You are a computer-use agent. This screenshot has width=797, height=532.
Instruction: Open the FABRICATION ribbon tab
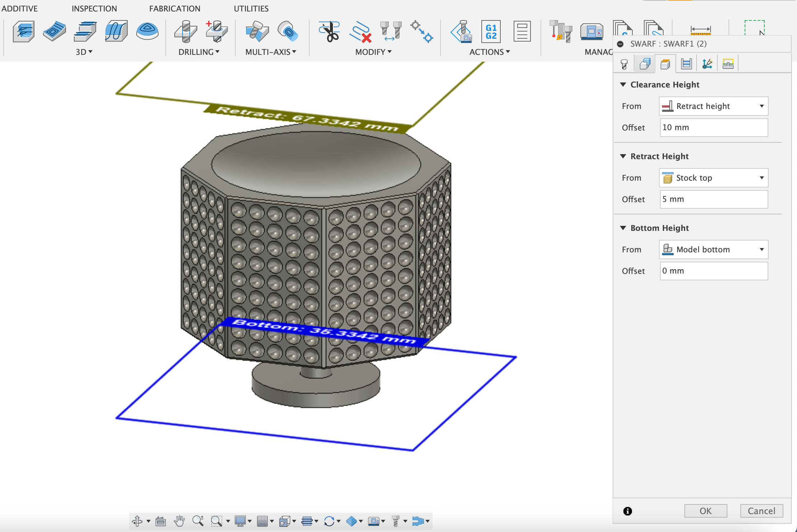[175, 8]
